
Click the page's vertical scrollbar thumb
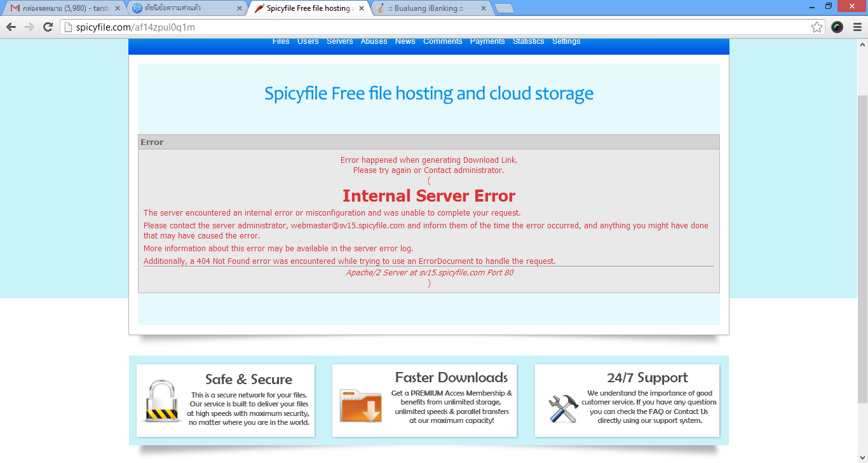[862, 248]
